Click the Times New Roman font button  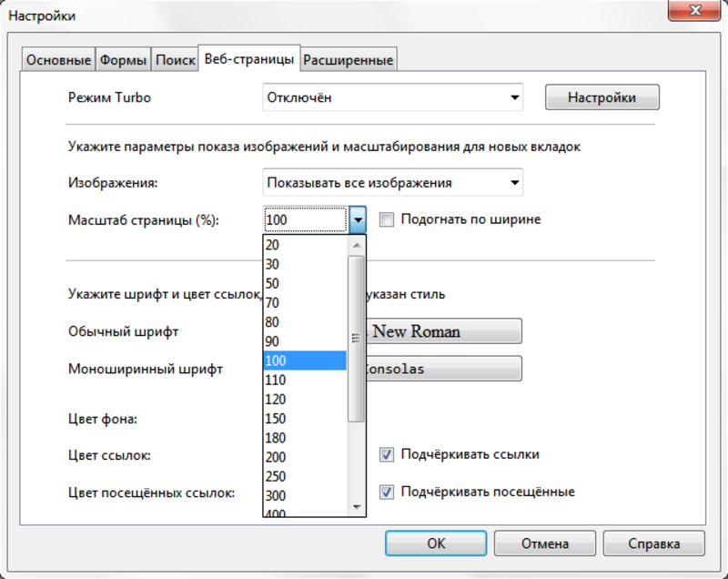point(444,331)
